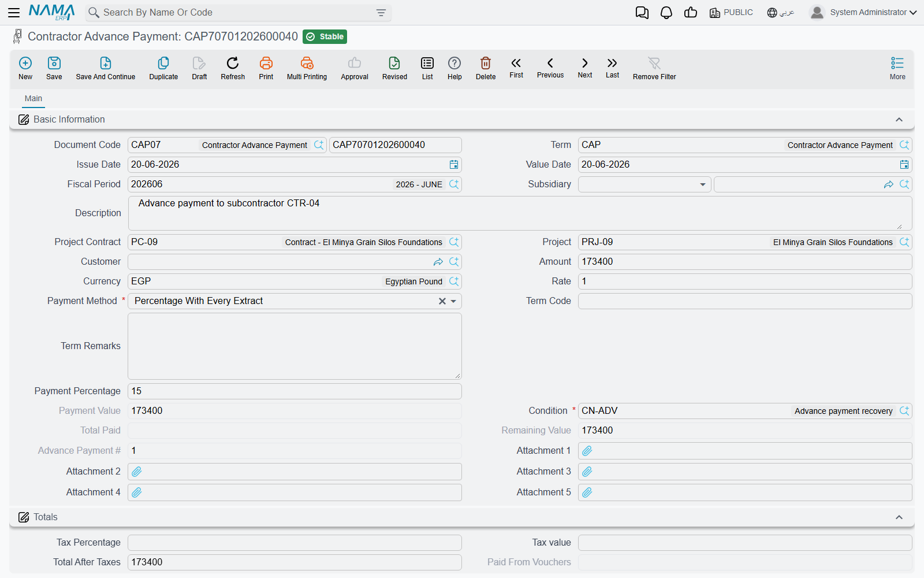
Task: Click Remove Filter in toolbar
Action: 654,68
